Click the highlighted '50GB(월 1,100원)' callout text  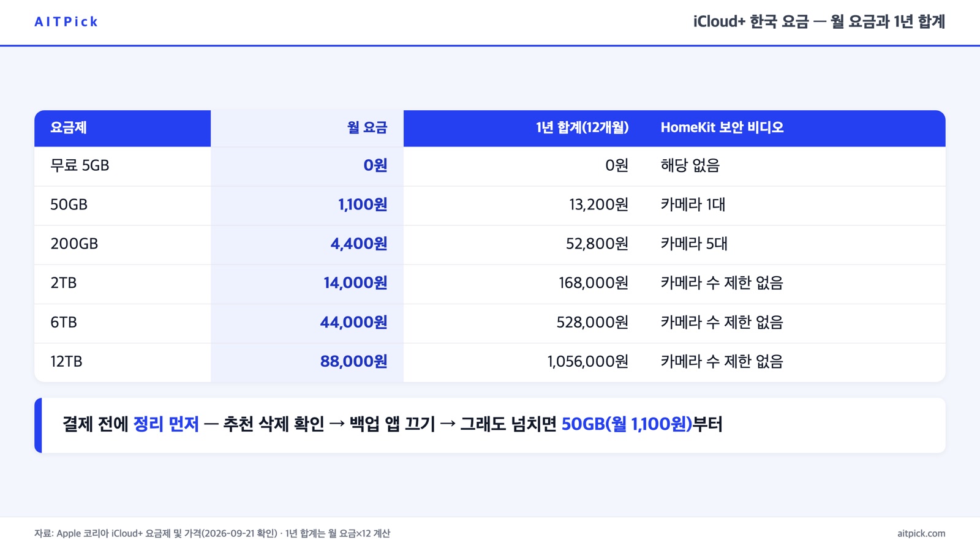[x=627, y=424]
